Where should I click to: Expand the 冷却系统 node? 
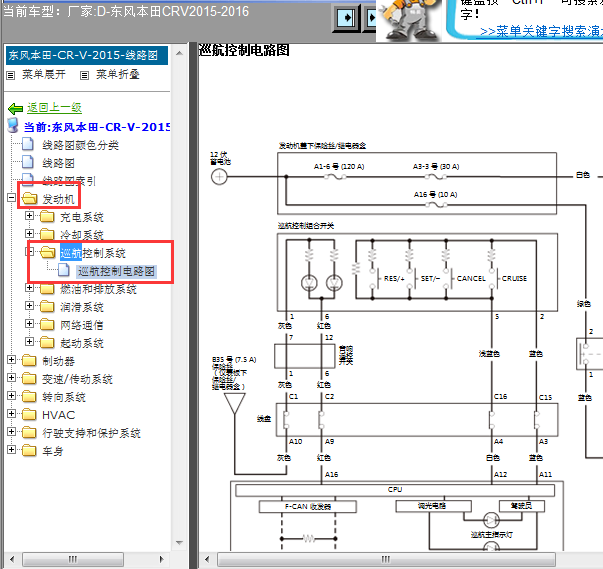(x=29, y=233)
